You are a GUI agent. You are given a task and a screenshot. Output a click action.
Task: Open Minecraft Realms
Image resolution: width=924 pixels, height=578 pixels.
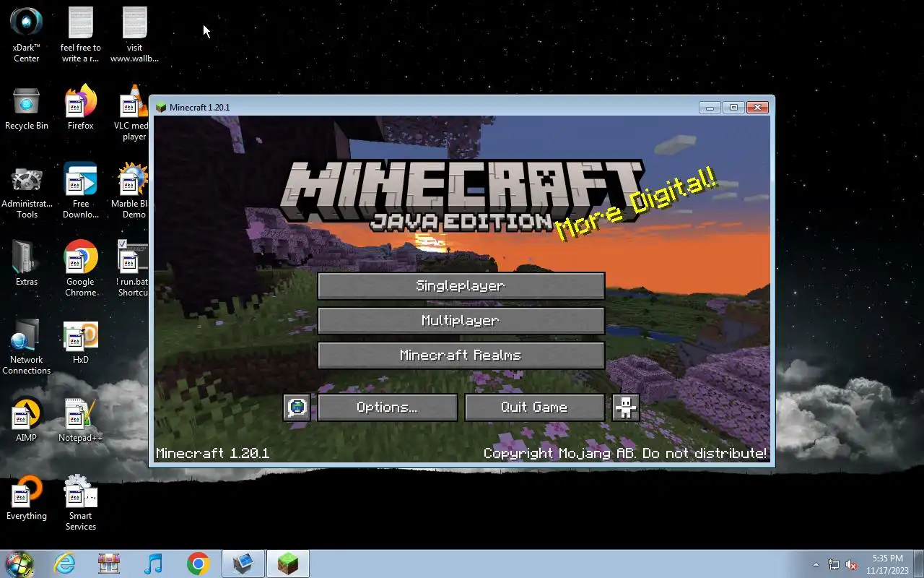tap(461, 355)
